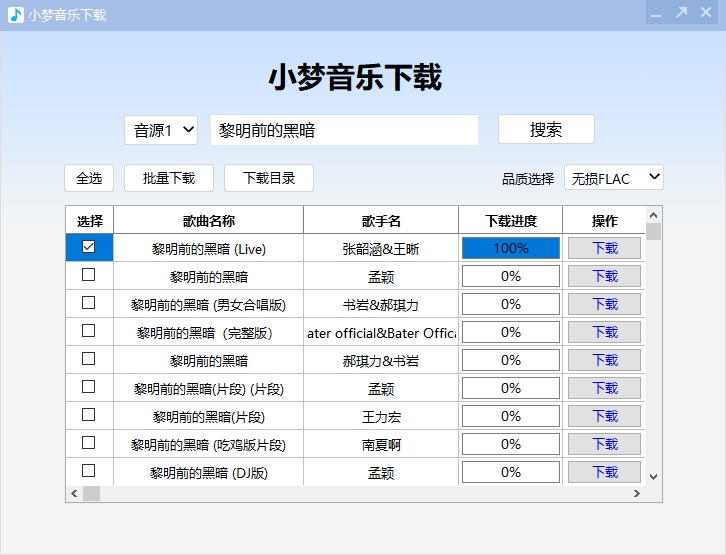
Task: Click 下载 for 王力宏 row
Action: pyautogui.click(x=605, y=416)
